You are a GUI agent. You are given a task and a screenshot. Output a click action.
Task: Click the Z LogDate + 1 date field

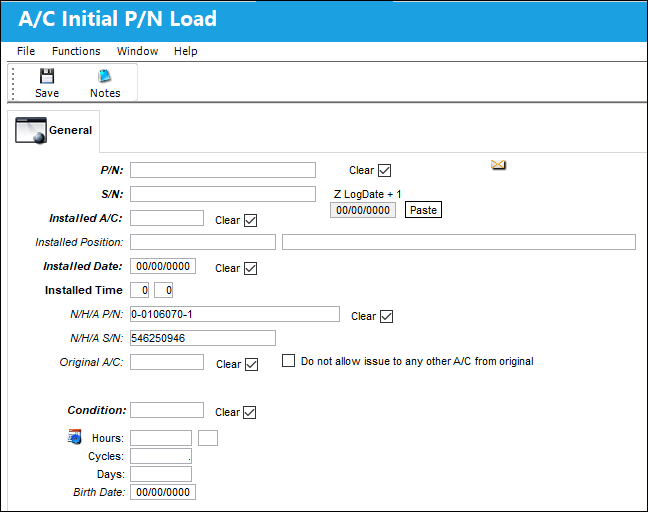tap(362, 210)
